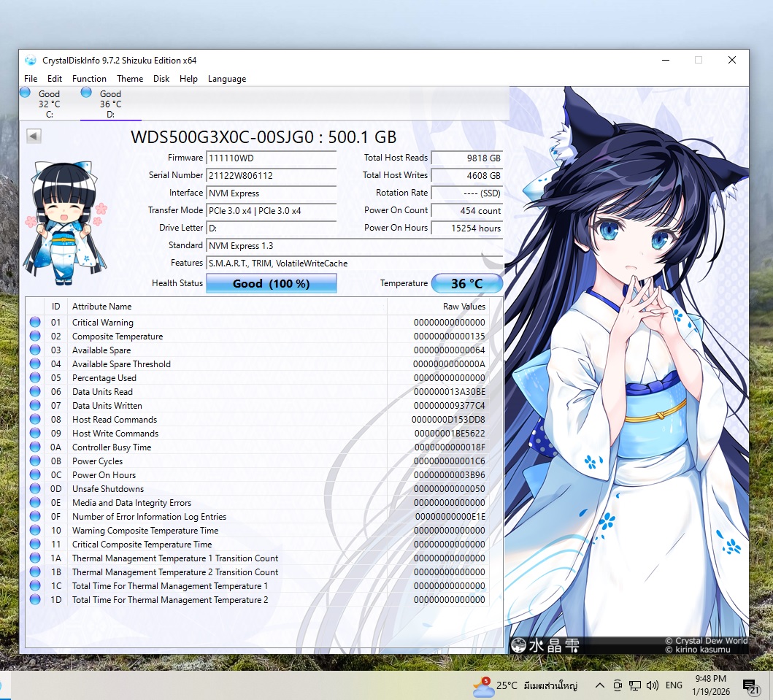Open the notification center icon
Viewport: 773px width, 700px height.
tap(749, 685)
